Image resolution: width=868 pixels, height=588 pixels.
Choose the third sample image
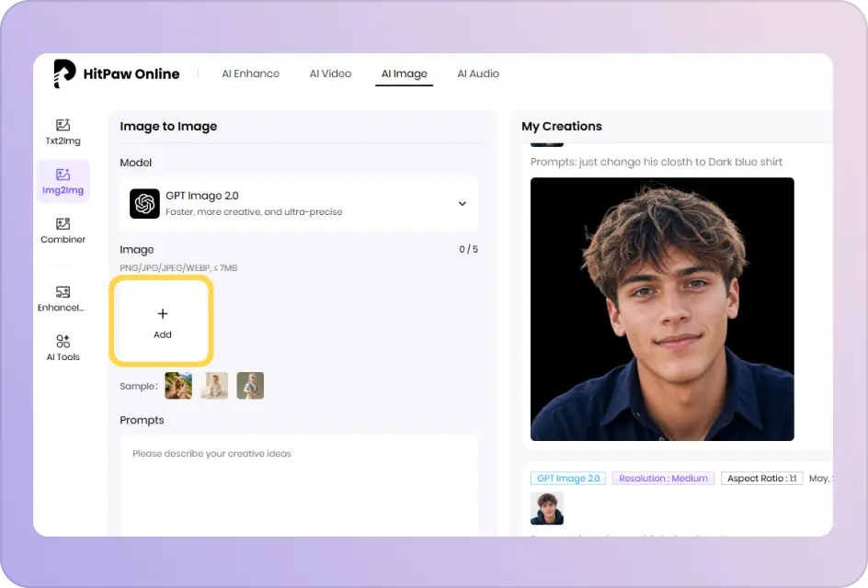click(250, 386)
